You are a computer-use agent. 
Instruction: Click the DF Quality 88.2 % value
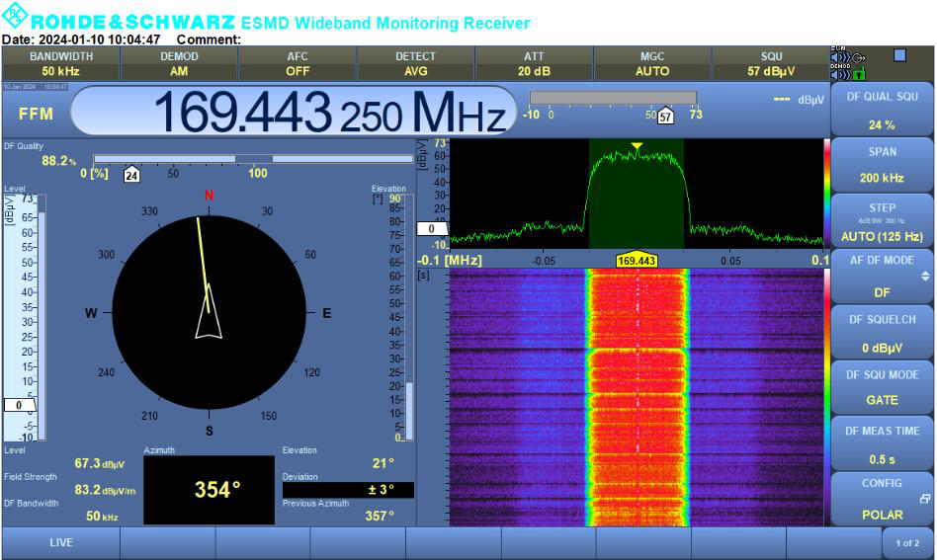pos(58,161)
